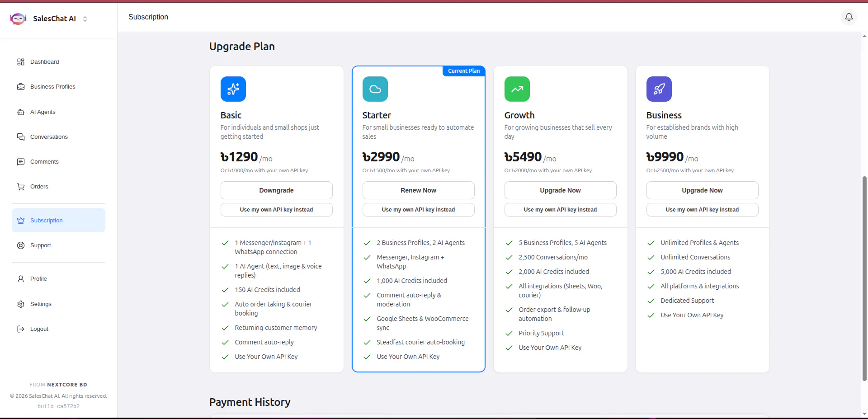Image resolution: width=868 pixels, height=419 pixels.
Task: Open Settings from sidebar
Action: coord(58,304)
